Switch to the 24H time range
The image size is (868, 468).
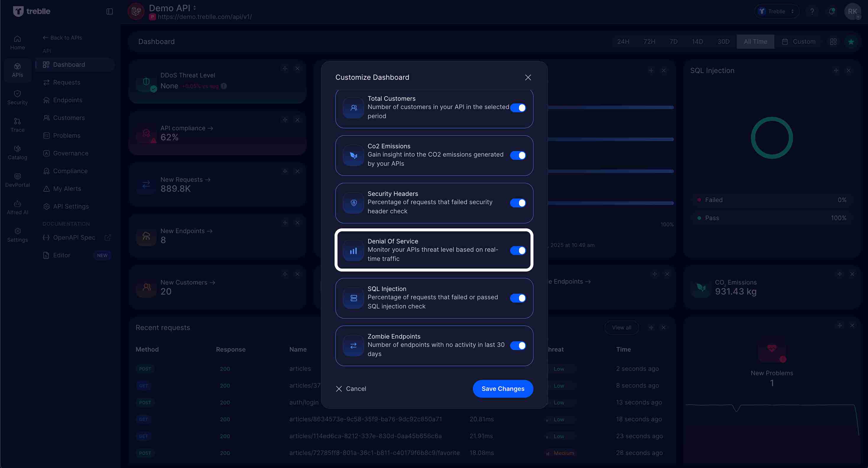pyautogui.click(x=623, y=41)
